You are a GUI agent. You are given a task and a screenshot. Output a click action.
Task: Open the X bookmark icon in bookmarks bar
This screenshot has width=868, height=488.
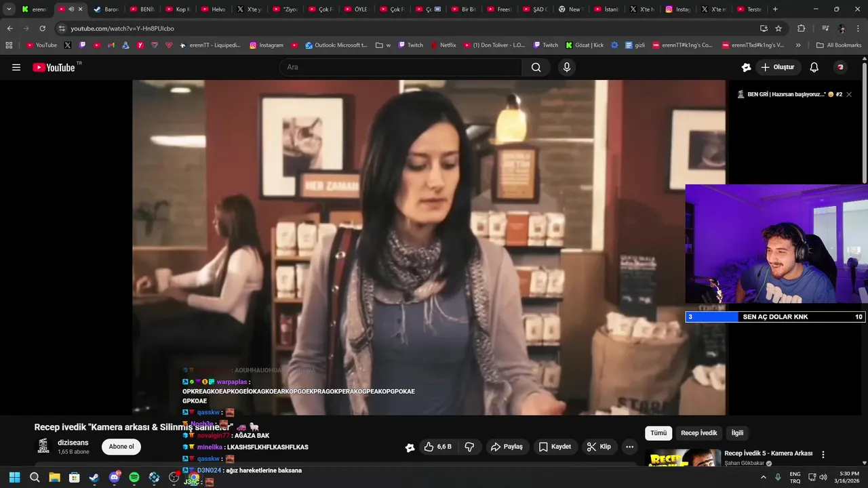67,45
